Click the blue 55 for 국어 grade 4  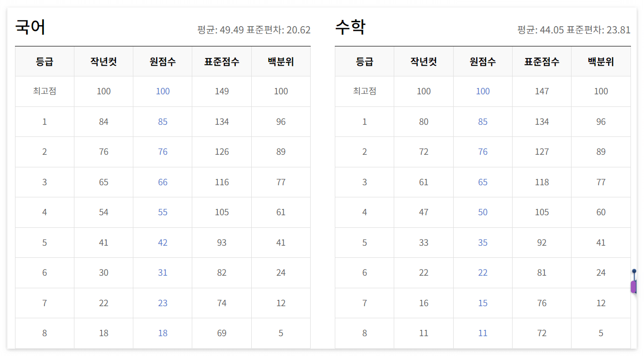coord(162,212)
